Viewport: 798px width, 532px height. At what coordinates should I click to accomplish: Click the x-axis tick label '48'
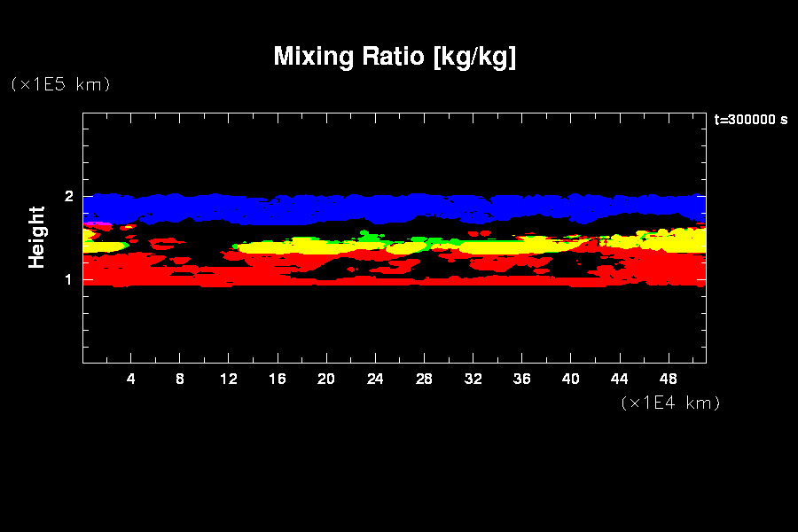click(669, 379)
